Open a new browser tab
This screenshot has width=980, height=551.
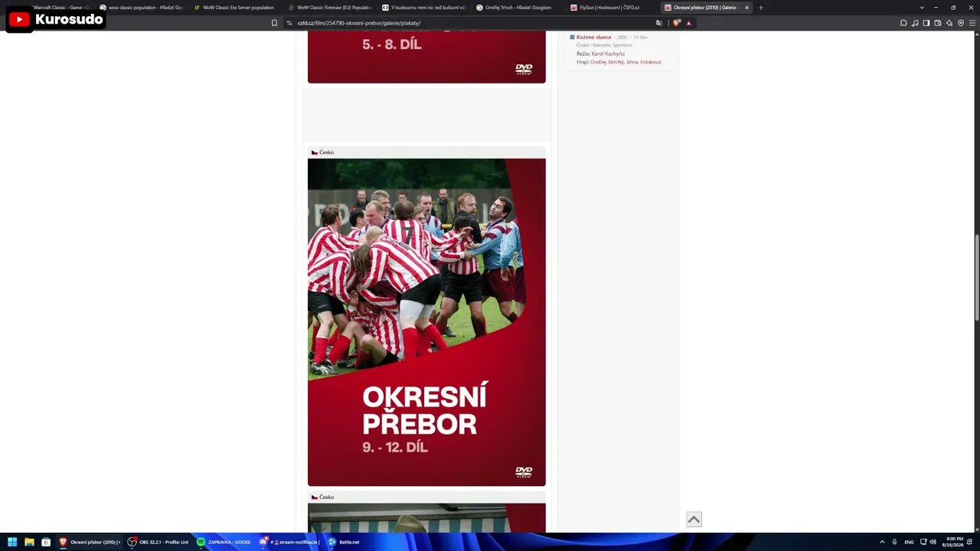[760, 8]
